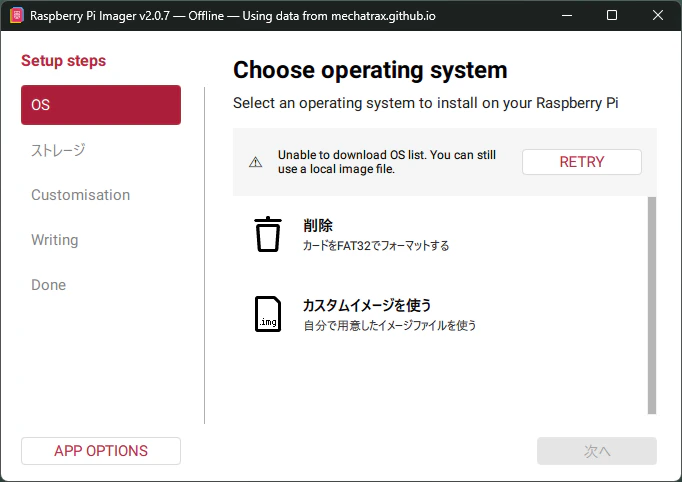Click the .img custom image file icon

coord(267,314)
